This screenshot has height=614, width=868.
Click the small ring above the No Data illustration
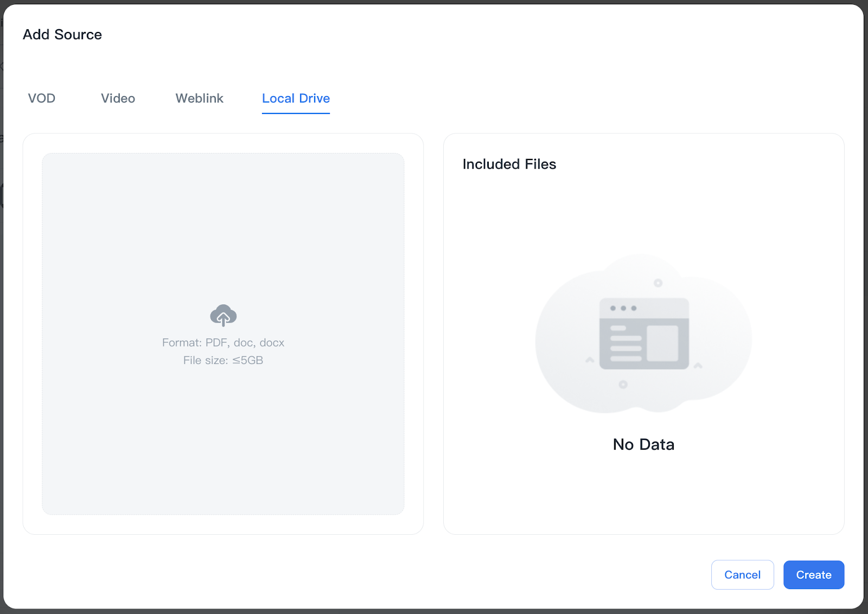click(x=658, y=283)
